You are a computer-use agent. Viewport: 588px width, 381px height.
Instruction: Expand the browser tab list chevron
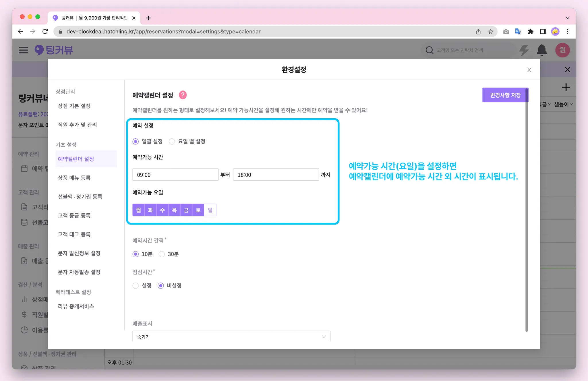pos(567,18)
